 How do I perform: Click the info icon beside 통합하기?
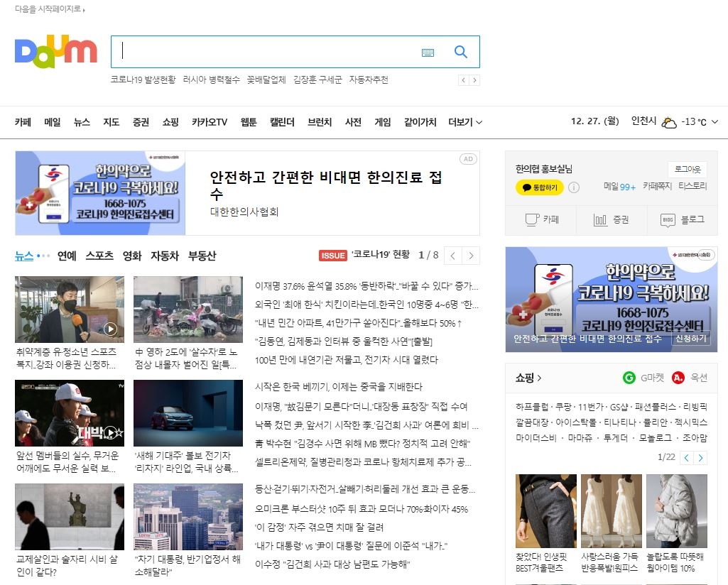[574, 187]
